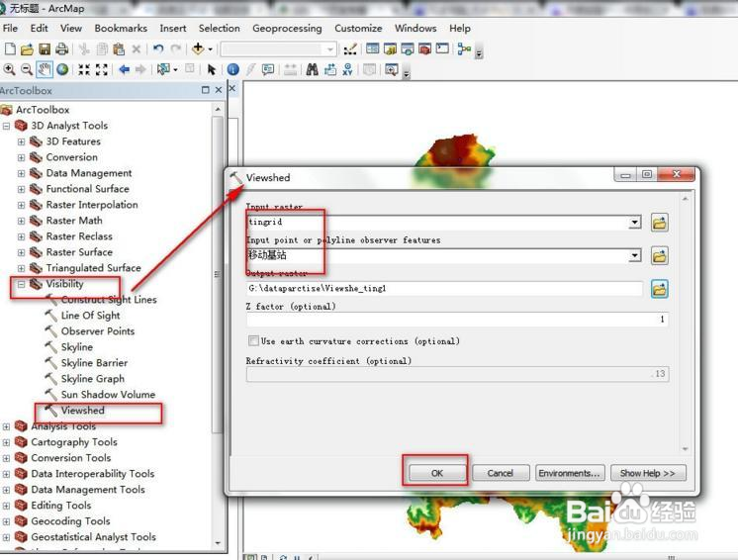Select the Observer Points tool

pos(97,331)
